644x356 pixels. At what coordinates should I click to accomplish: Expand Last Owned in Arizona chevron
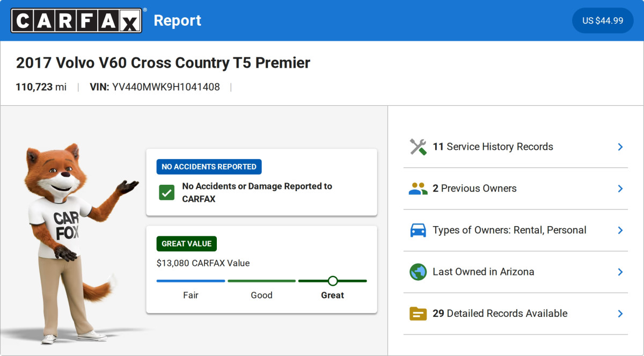(620, 272)
